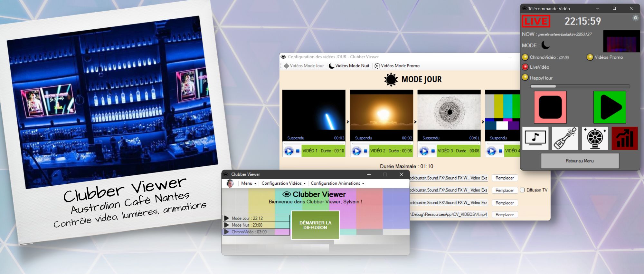Toggle the HappyHour yellow indicator
This screenshot has height=274, width=644.
coord(525,77)
